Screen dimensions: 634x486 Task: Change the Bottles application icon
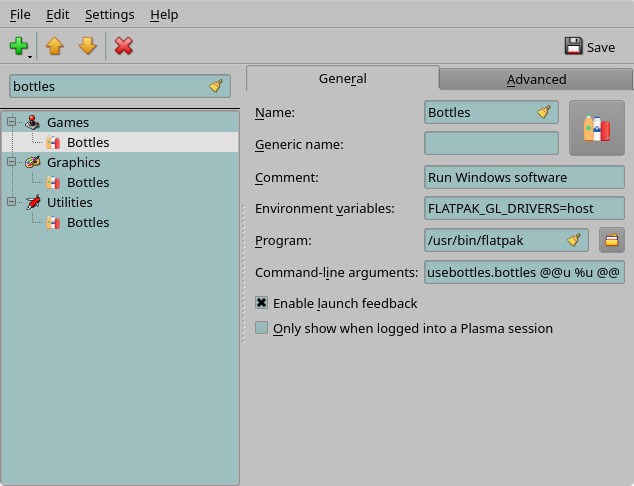click(596, 128)
